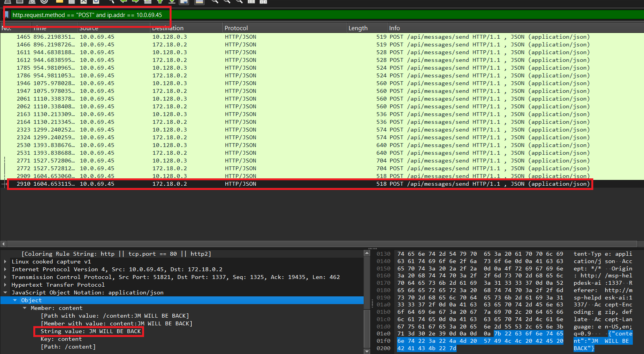Open a capture file with the folder icon
This screenshot has width=644, height=354.
click(59, 1)
